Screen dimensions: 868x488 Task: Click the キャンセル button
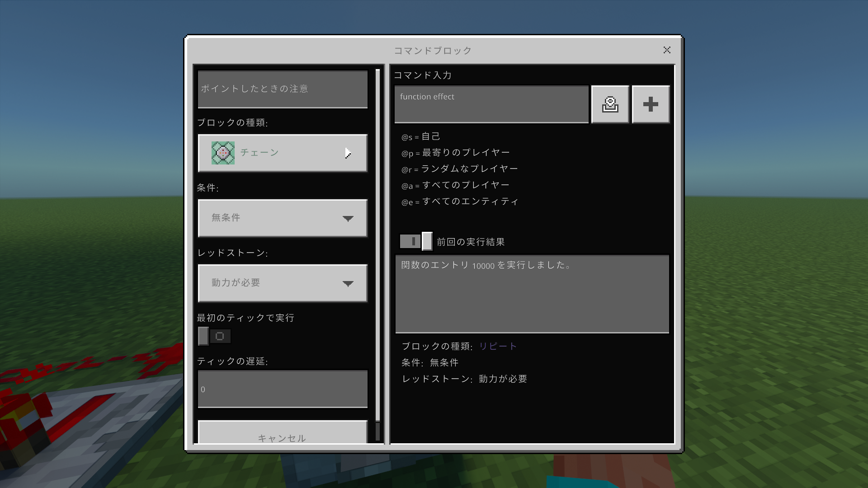(x=283, y=434)
